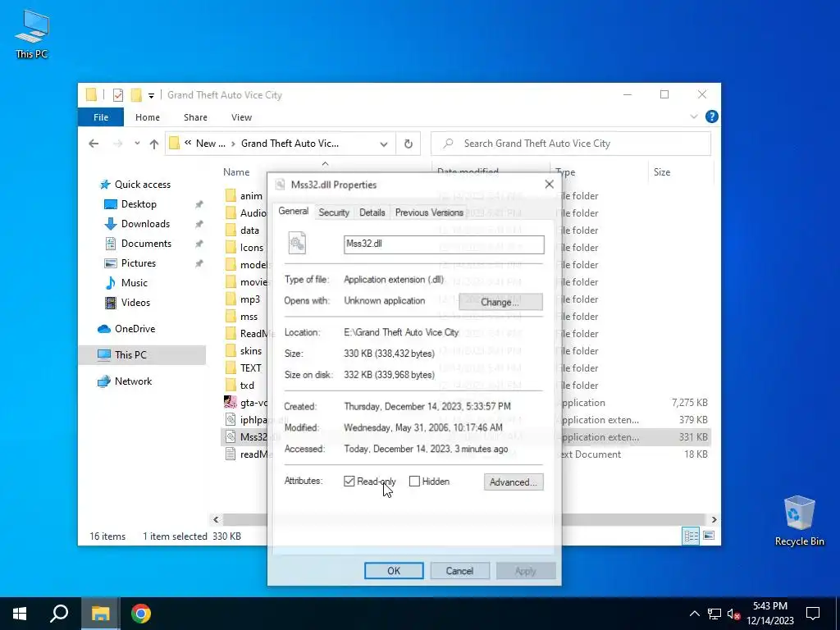Screen dimensions: 840x630
Task: Open the Share ribbon tab
Action: [x=195, y=117]
